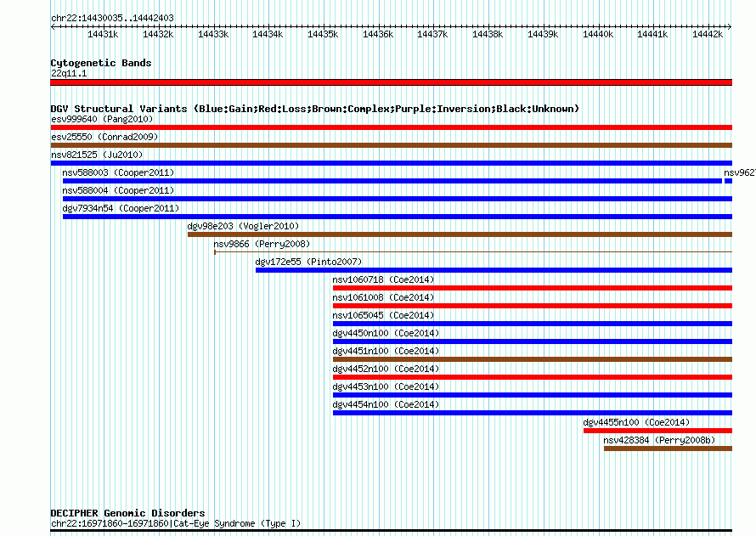Click the brown nsv428384 complex bar

coord(668,449)
